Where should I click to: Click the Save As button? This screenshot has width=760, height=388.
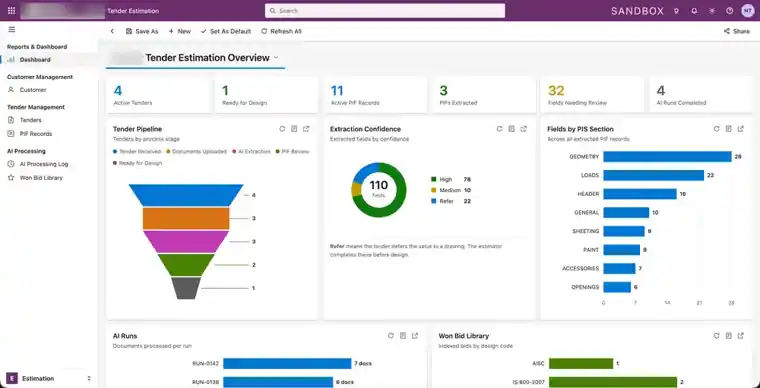coord(142,31)
